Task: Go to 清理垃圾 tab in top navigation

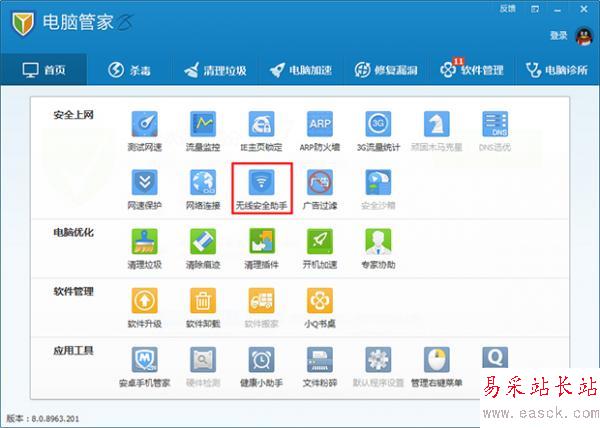Action: tap(215, 70)
